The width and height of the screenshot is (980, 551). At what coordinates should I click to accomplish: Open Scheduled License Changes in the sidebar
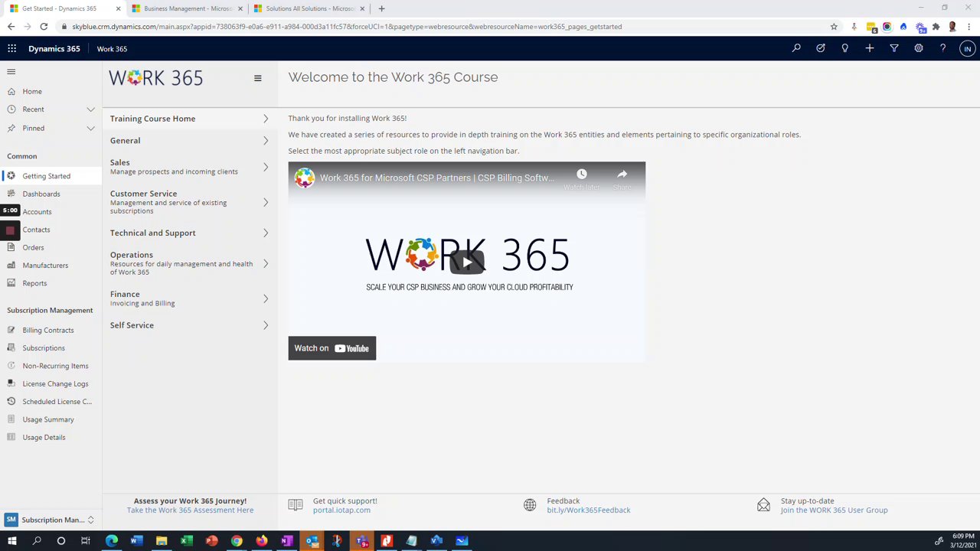(57, 402)
